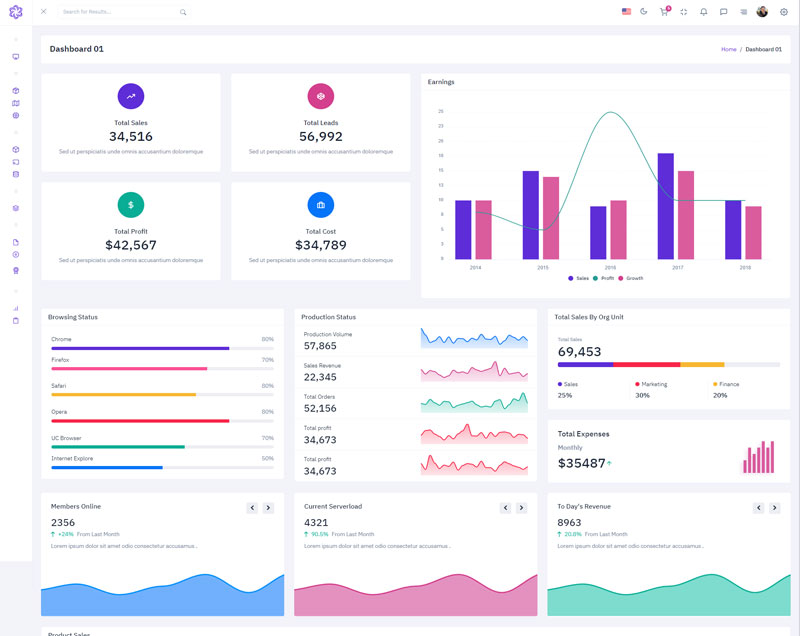Click the Chrome browsing status progress bar
The image size is (800, 636).
162,348
